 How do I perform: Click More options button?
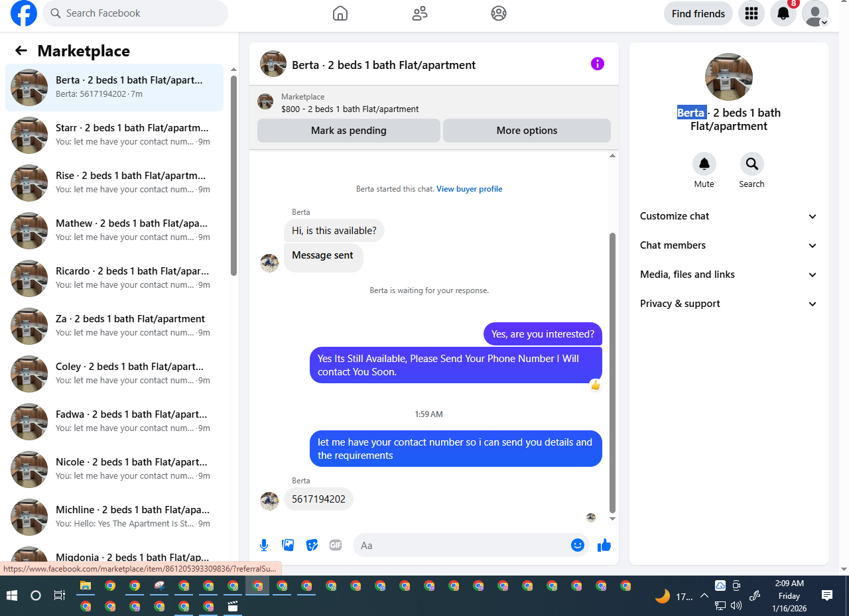click(x=527, y=131)
